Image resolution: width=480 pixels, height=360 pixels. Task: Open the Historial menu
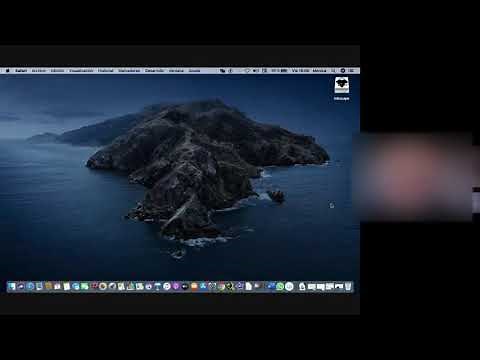(106, 71)
